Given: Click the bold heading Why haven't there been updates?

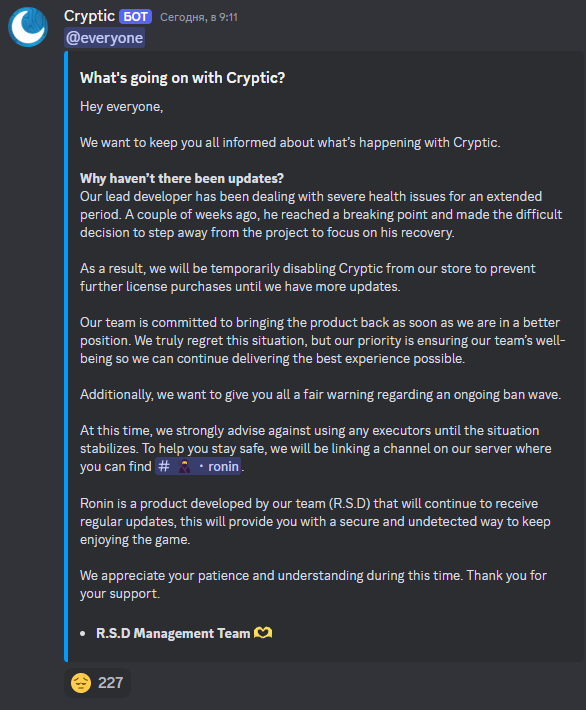Looking at the screenshot, I should [182, 178].
